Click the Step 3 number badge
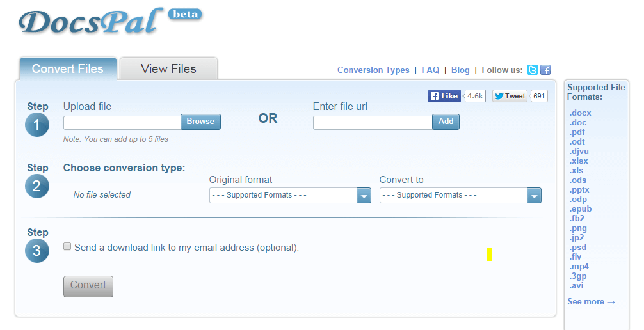 37,250
